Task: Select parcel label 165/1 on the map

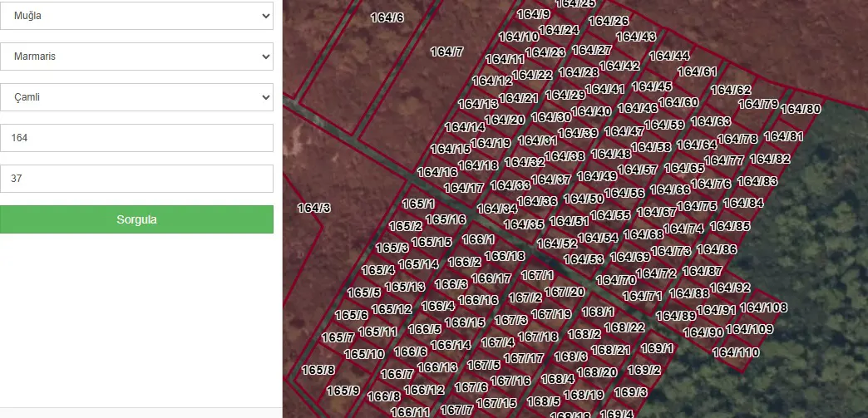Action: [x=418, y=204]
